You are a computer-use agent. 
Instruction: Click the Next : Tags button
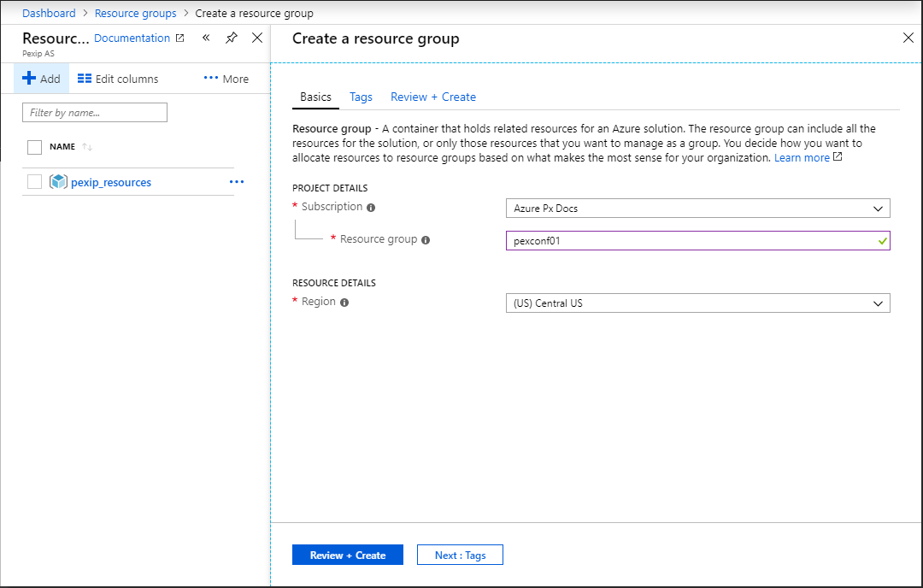click(460, 556)
